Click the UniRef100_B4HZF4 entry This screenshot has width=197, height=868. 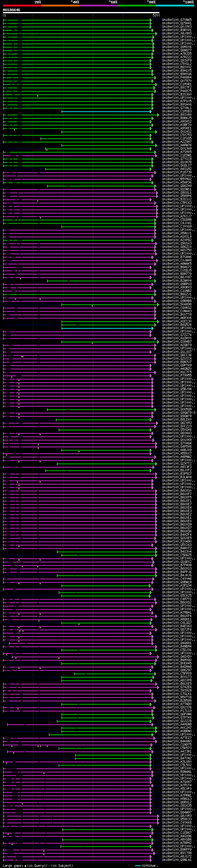pos(177,535)
